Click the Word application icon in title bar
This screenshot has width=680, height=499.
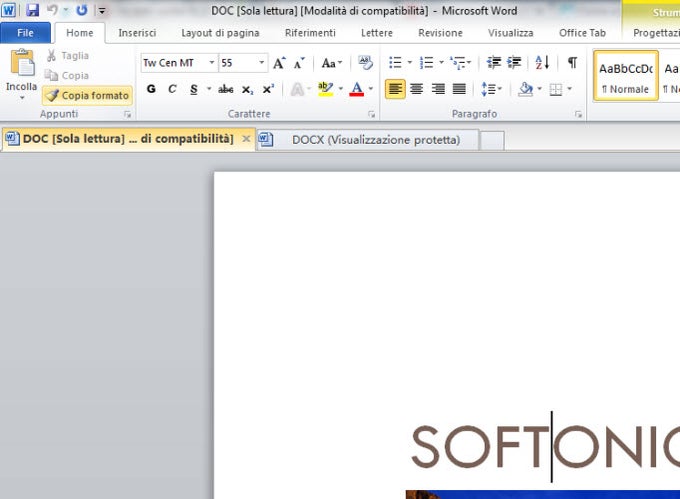(x=9, y=10)
